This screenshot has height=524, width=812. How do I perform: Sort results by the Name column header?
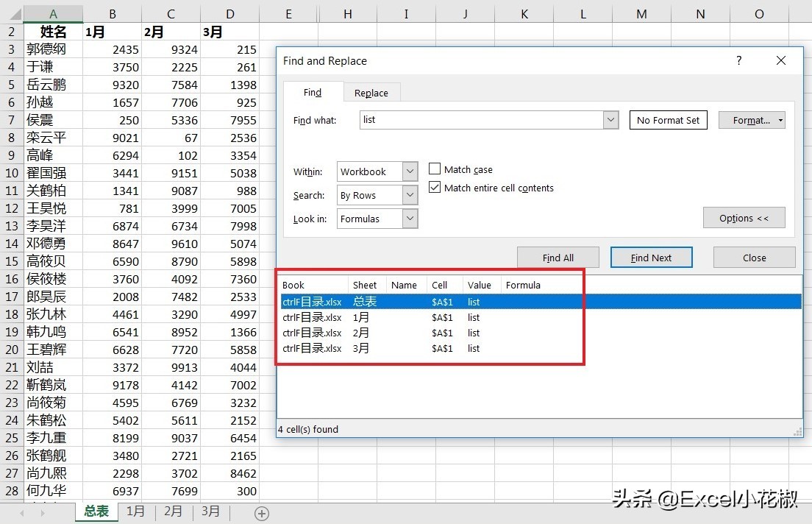(x=407, y=285)
